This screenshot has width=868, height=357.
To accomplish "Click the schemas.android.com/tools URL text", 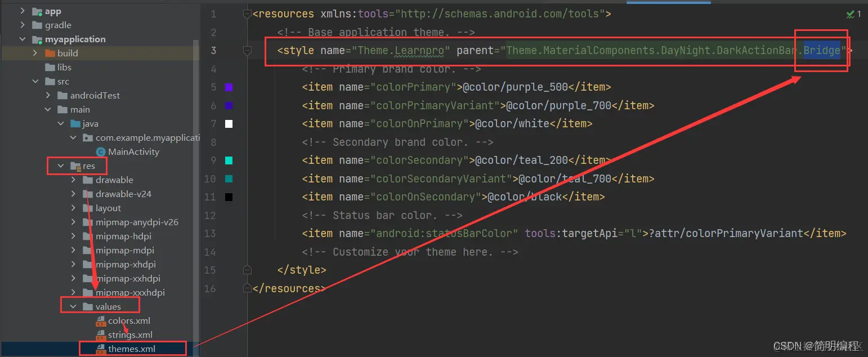I will [x=500, y=14].
